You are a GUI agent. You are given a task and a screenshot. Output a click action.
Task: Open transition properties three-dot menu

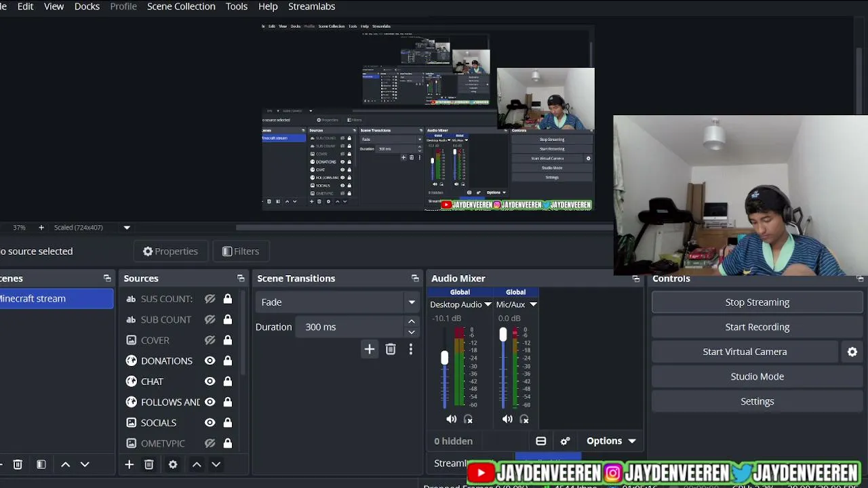(x=410, y=349)
